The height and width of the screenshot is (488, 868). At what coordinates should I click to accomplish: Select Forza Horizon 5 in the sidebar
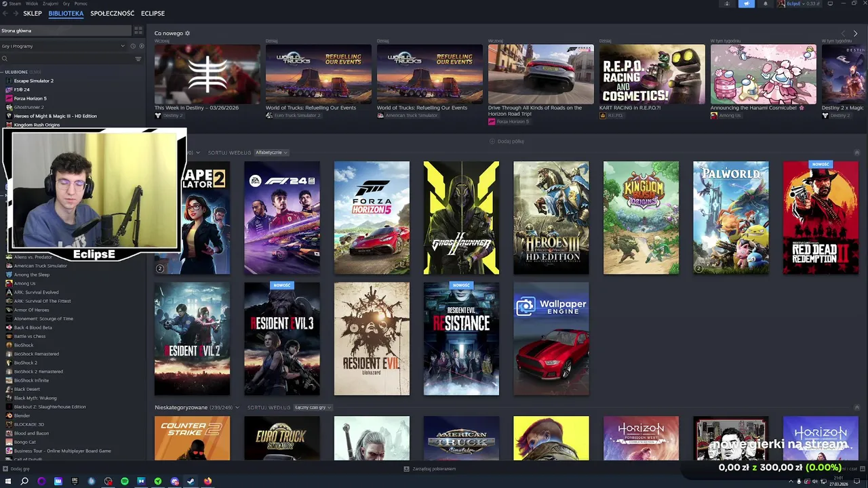pyautogui.click(x=30, y=98)
